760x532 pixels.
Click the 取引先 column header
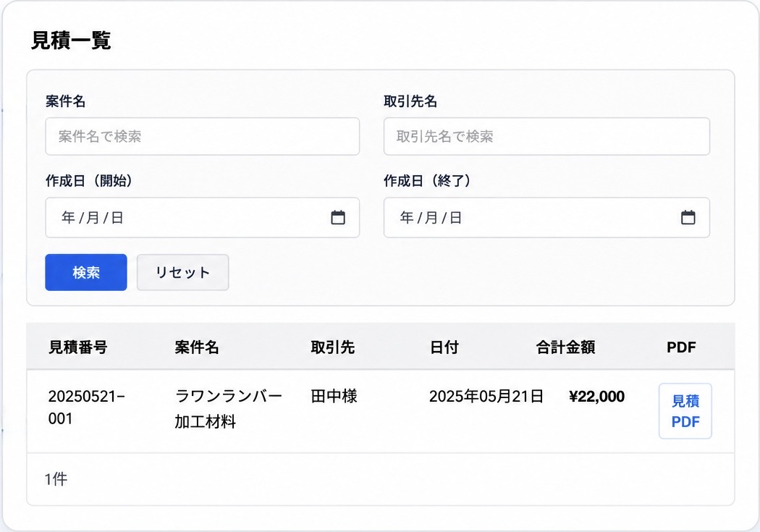tap(333, 347)
